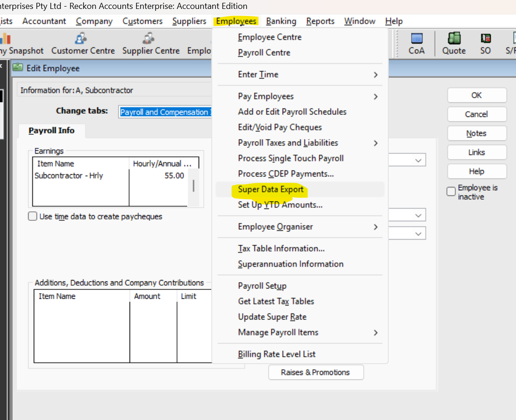The width and height of the screenshot is (516, 420).
Task: Open the Supplier Centre toolbar icon
Action: [149, 39]
